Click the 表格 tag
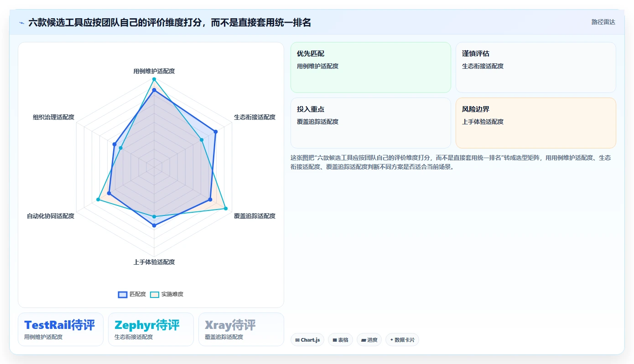The image size is (634, 364). tap(340, 340)
